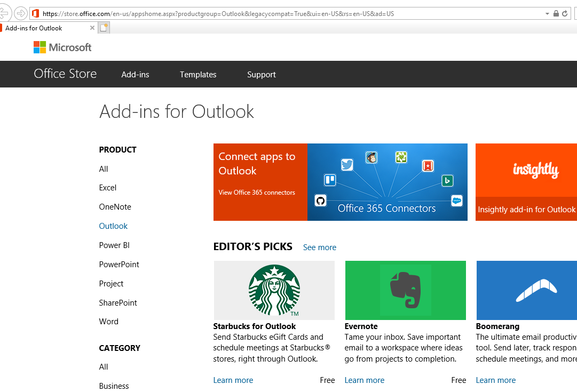The width and height of the screenshot is (577, 392).
Task: Open the Add-ins menu in Office Store
Action: pos(135,75)
